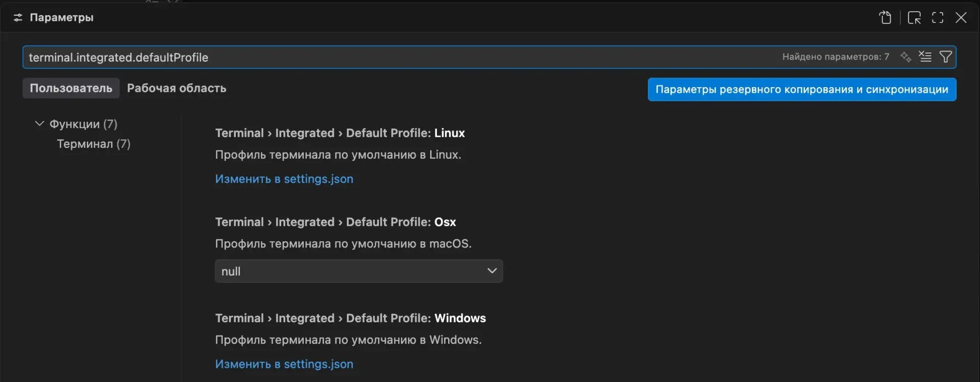This screenshot has height=382, width=980.
Task: Click the split editor icon
Action: 914,17
